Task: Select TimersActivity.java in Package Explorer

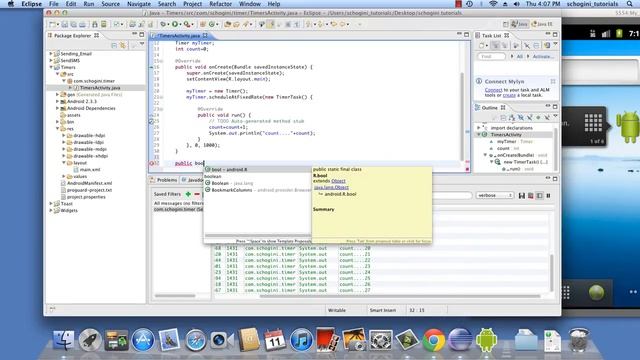Action: click(x=100, y=88)
